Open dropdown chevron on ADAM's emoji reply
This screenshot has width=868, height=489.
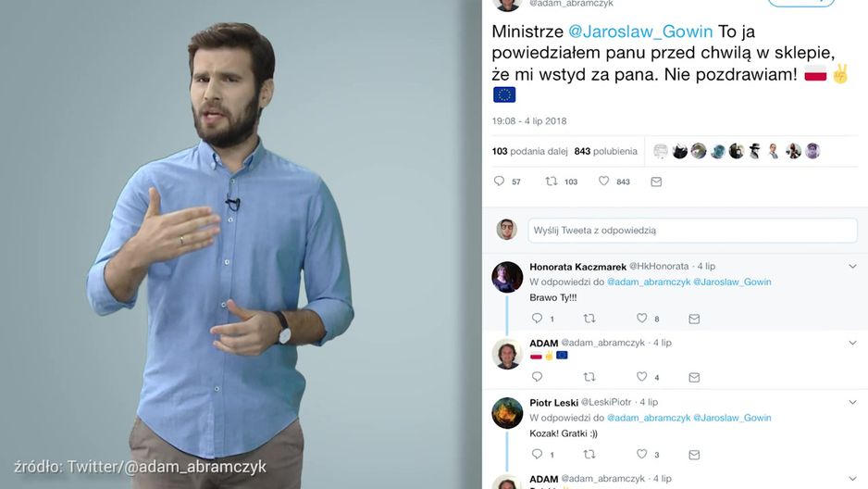click(852, 343)
